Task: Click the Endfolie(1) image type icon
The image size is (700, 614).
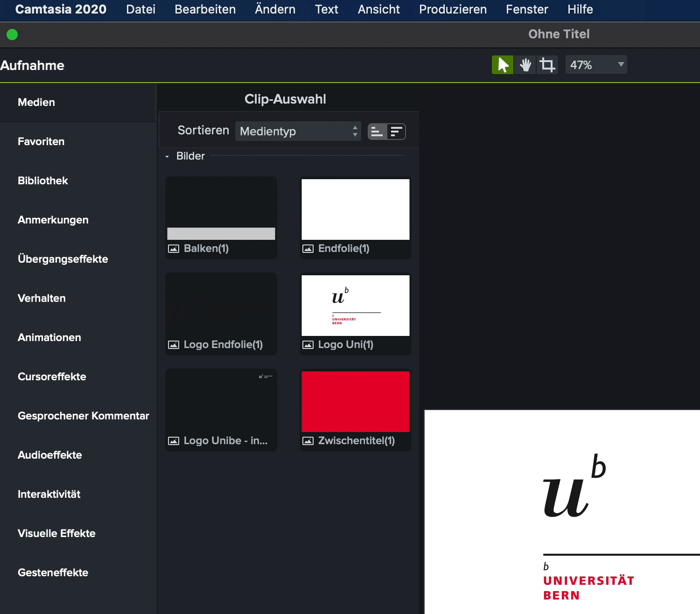Action: (308, 249)
